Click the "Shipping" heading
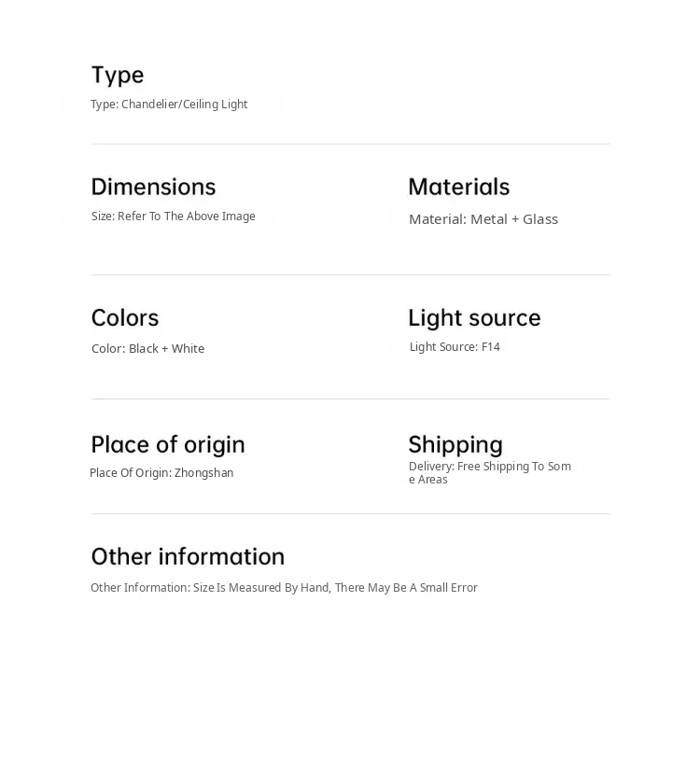 (455, 444)
